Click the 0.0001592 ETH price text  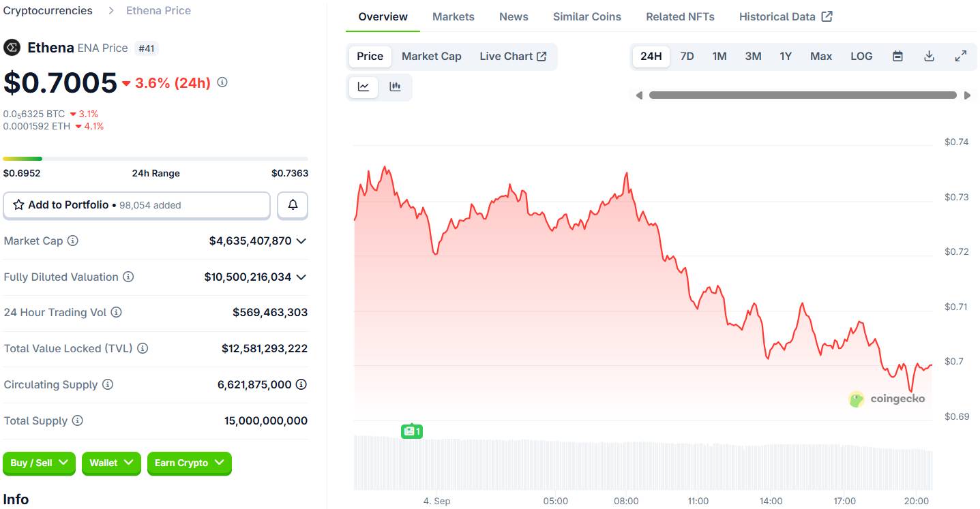pos(37,127)
